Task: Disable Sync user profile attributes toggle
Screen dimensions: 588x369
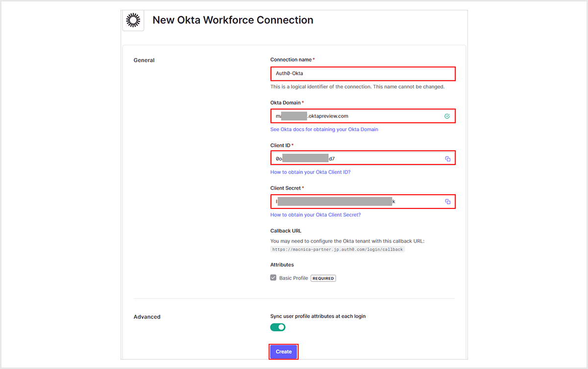Action: click(x=278, y=327)
